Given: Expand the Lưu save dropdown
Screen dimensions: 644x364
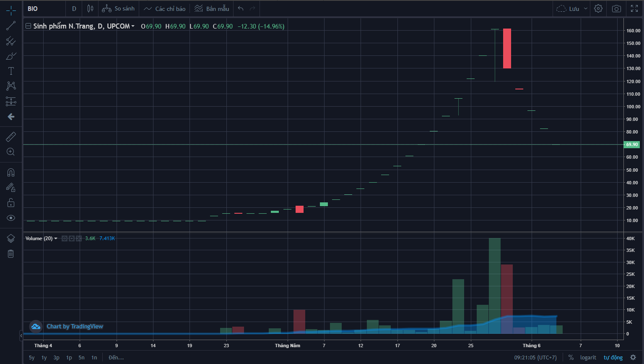Looking at the screenshot, I should 586,8.
